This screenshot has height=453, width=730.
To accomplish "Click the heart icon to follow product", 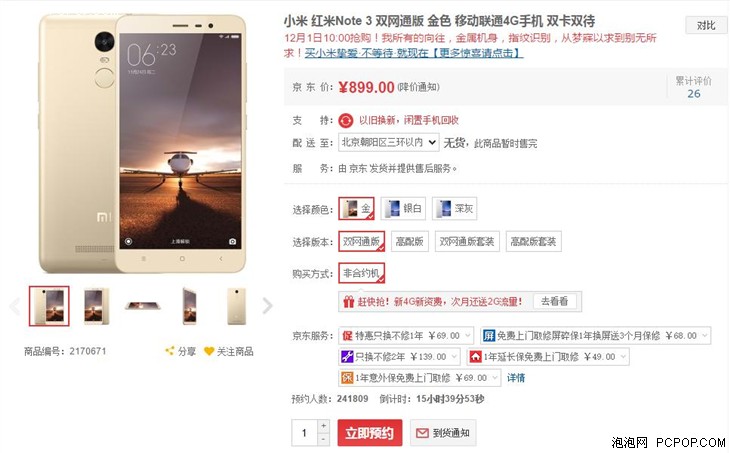I will pyautogui.click(x=209, y=351).
